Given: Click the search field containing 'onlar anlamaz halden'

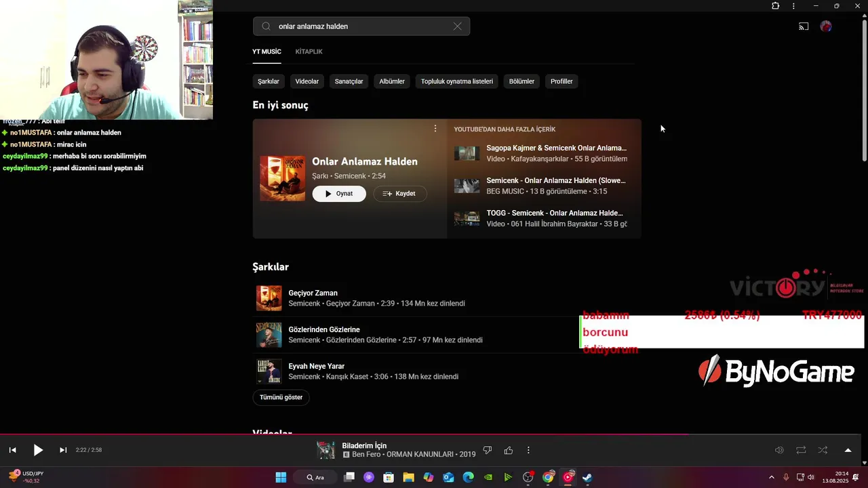Looking at the screenshot, I should [361, 26].
